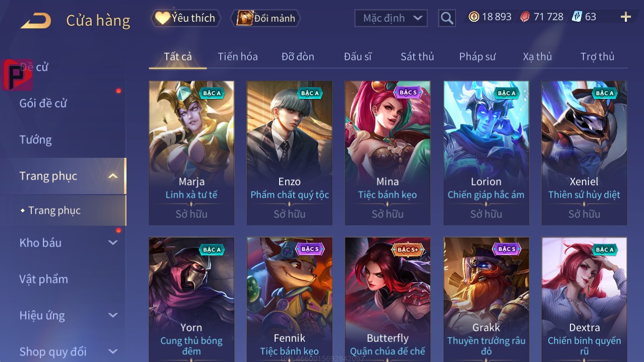Screen dimensions: 644x362
Task: Expand the Kho báu sidebar section
Action: pyautogui.click(x=113, y=243)
